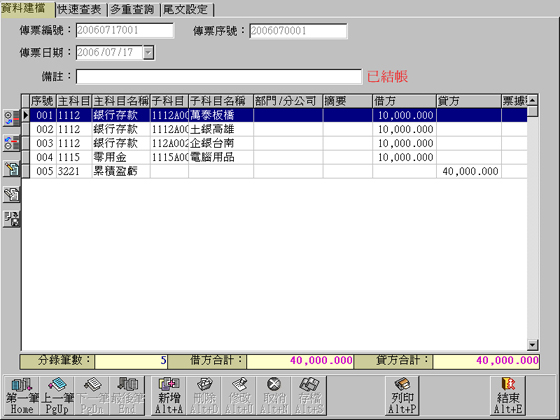
Task: Select row 002 土銀高雄 entry
Action: click(274, 129)
